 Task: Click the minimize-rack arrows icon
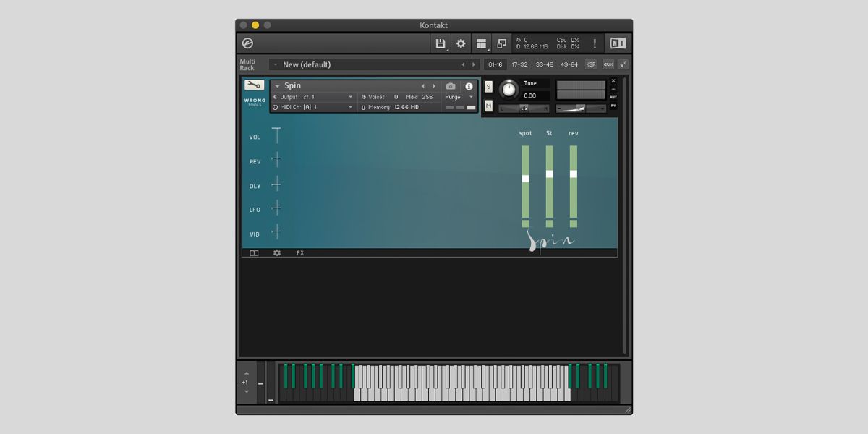click(623, 64)
